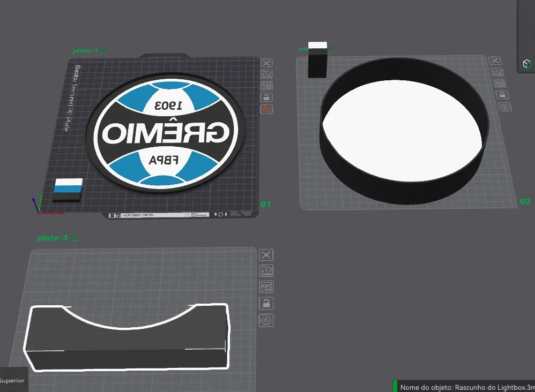This screenshot has height=392, width=535.
Task: Open plate 02 settings hexagon icon
Action: tap(505, 107)
